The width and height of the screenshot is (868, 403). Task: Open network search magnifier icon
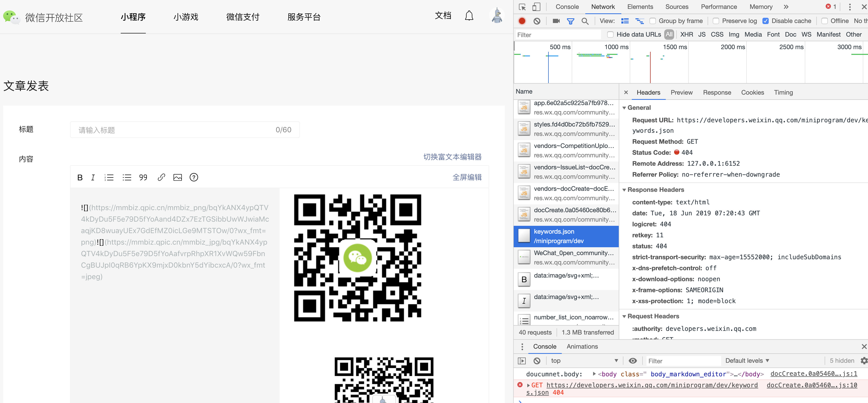click(585, 21)
